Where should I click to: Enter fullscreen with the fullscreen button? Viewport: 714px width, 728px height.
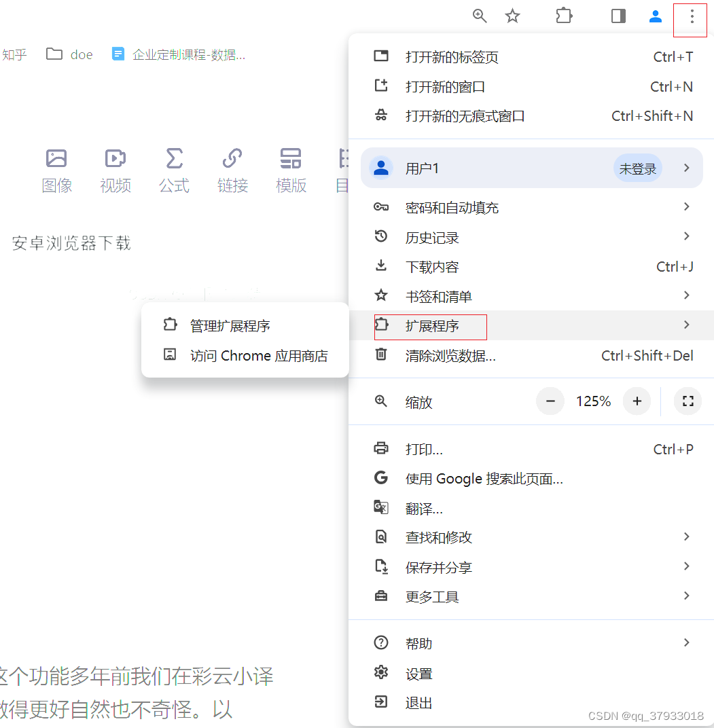[x=688, y=401]
